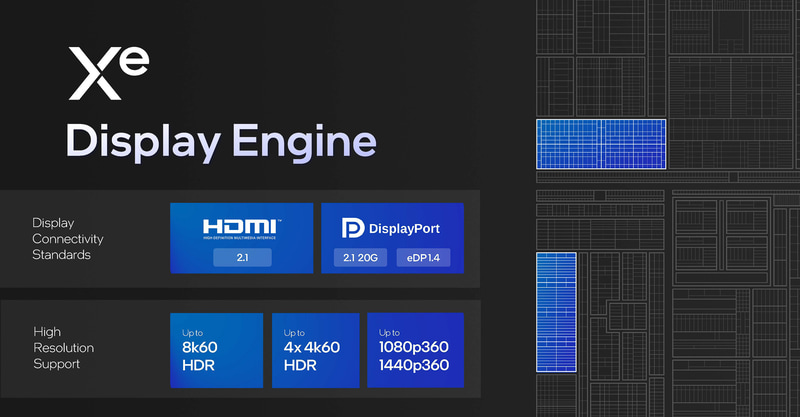Viewport: 800px width, 417px height.
Task: Click the 1080p360 1440p360 tile
Action: pos(415,350)
